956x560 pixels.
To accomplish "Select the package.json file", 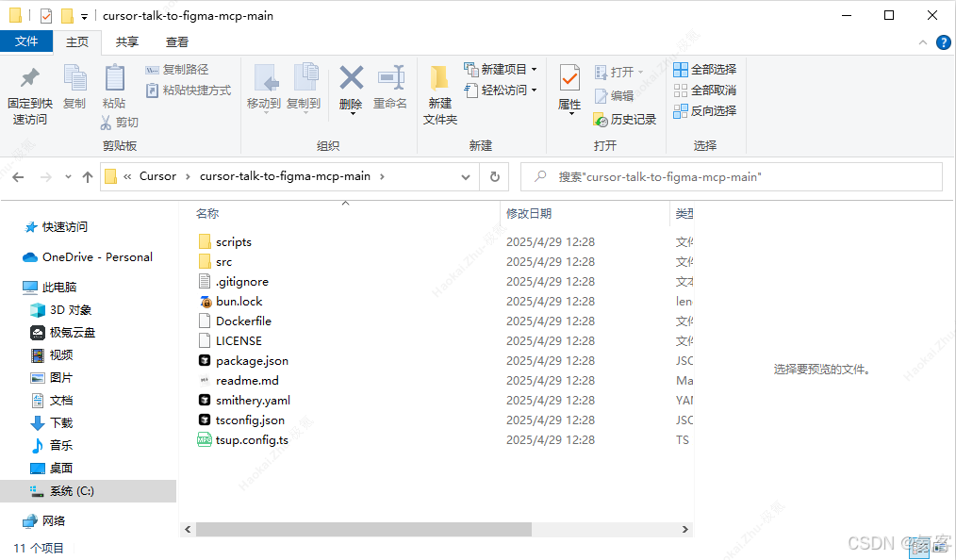I will coord(252,361).
